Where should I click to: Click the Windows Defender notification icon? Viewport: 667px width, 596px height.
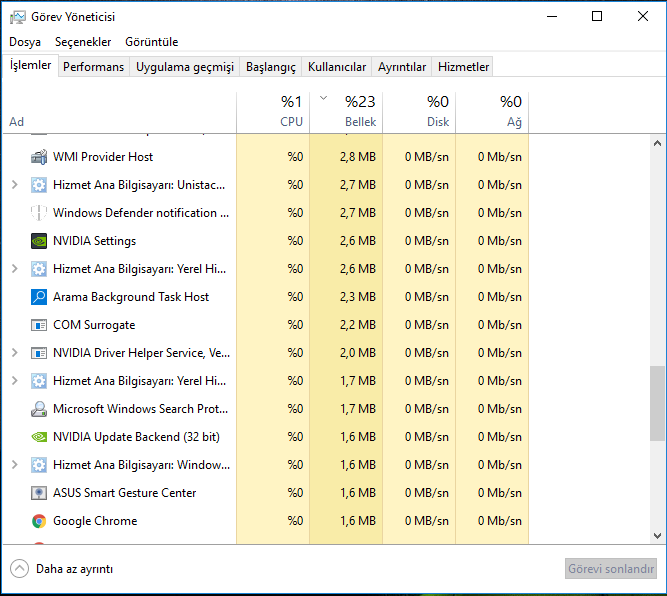click(x=39, y=213)
